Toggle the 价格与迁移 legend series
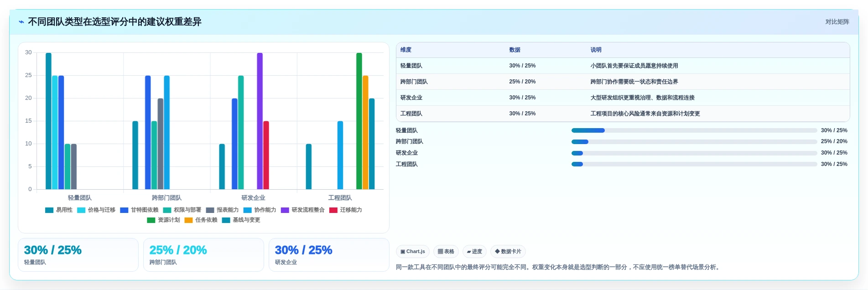868x290 pixels. coord(96,210)
